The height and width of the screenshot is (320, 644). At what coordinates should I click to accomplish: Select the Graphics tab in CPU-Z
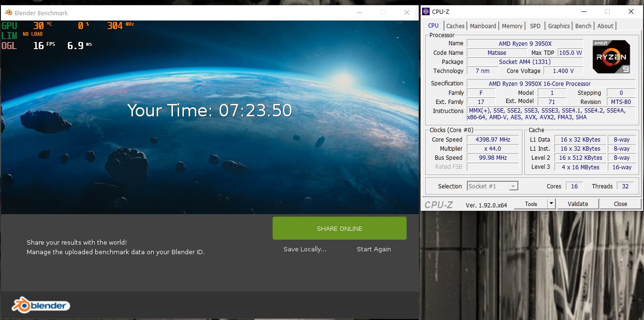pos(559,26)
